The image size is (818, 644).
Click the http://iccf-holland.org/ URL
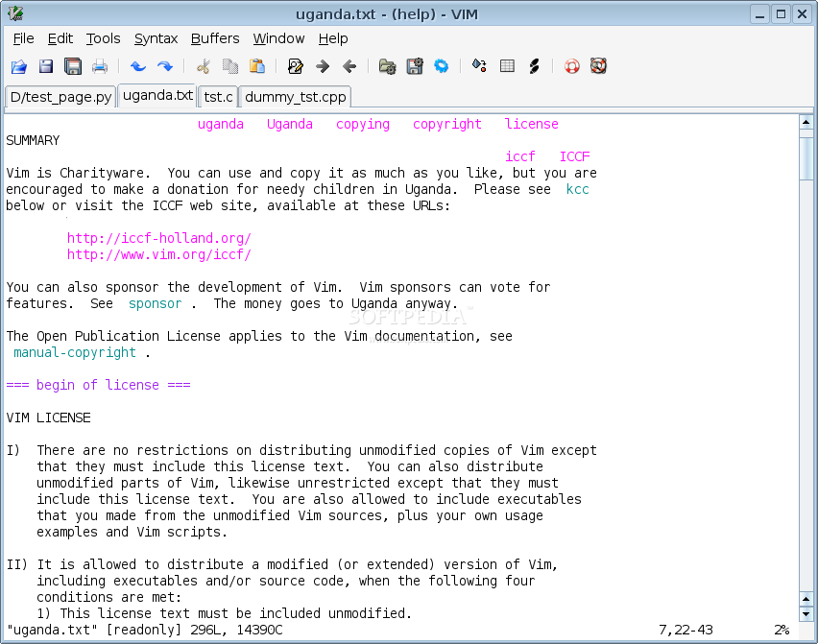tap(159, 238)
